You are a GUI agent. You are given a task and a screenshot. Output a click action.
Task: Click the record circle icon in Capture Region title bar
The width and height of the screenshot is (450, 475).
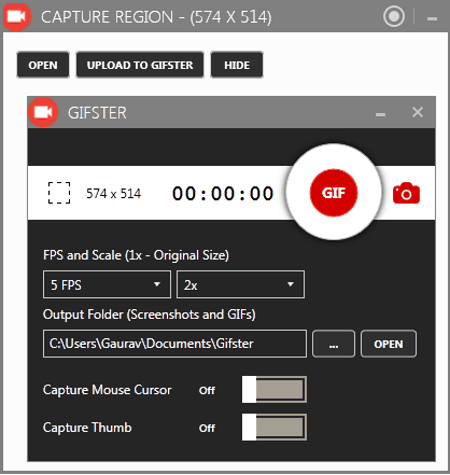(394, 16)
